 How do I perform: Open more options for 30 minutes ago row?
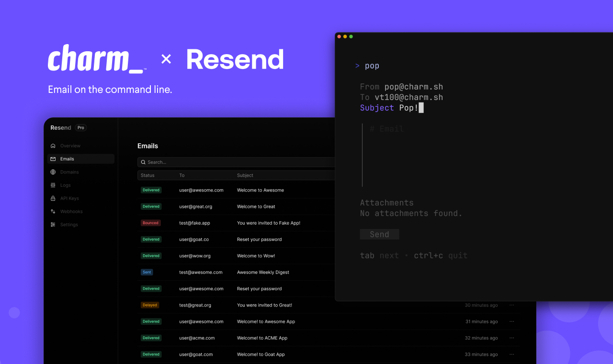click(511, 305)
